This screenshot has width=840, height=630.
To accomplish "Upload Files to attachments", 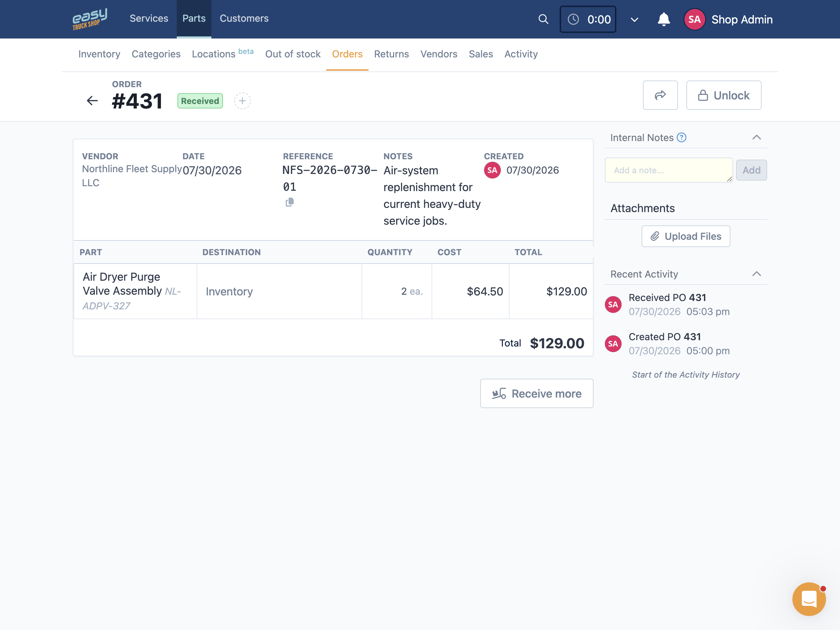I will 686,236.
